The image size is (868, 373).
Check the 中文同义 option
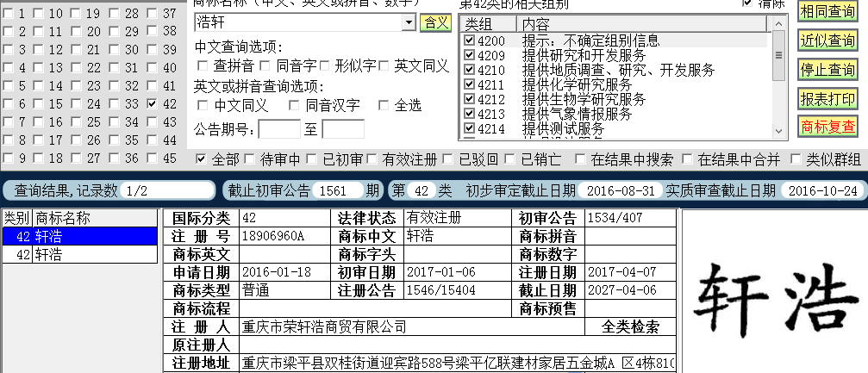[203, 105]
